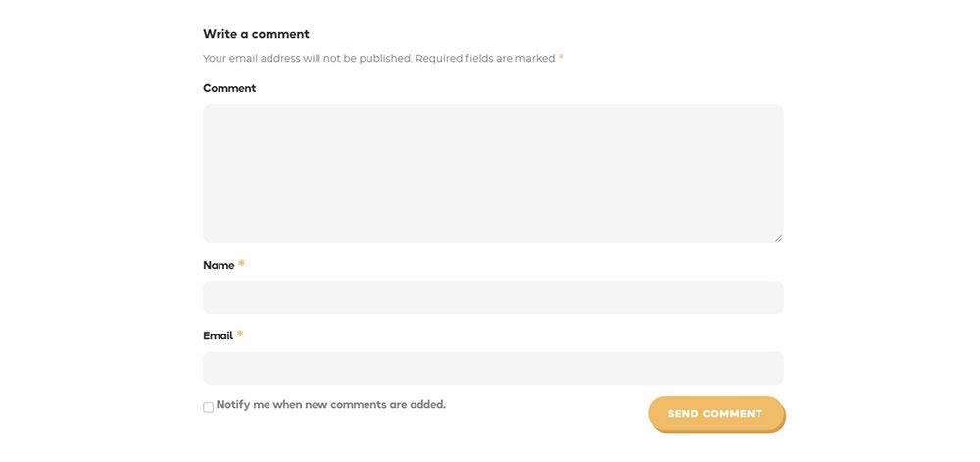The height and width of the screenshot is (462, 980).
Task: Click 'Notify me when new comments are added' label
Action: tap(330, 404)
